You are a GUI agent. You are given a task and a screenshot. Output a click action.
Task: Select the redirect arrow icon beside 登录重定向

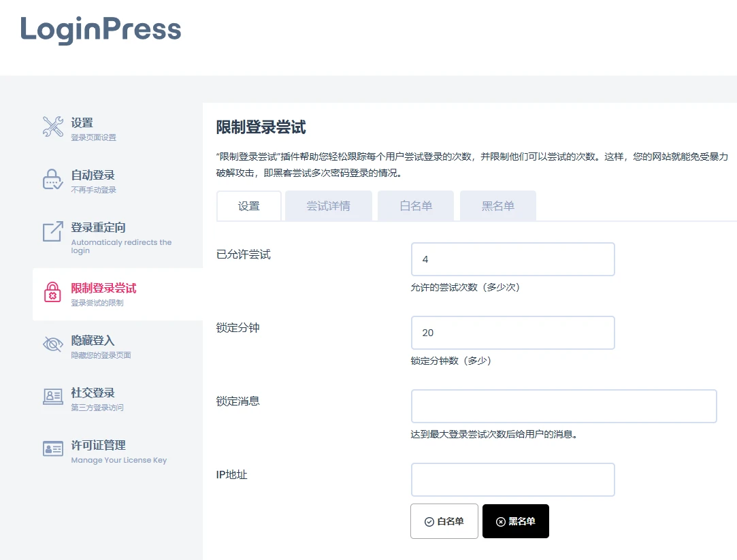pos(52,232)
